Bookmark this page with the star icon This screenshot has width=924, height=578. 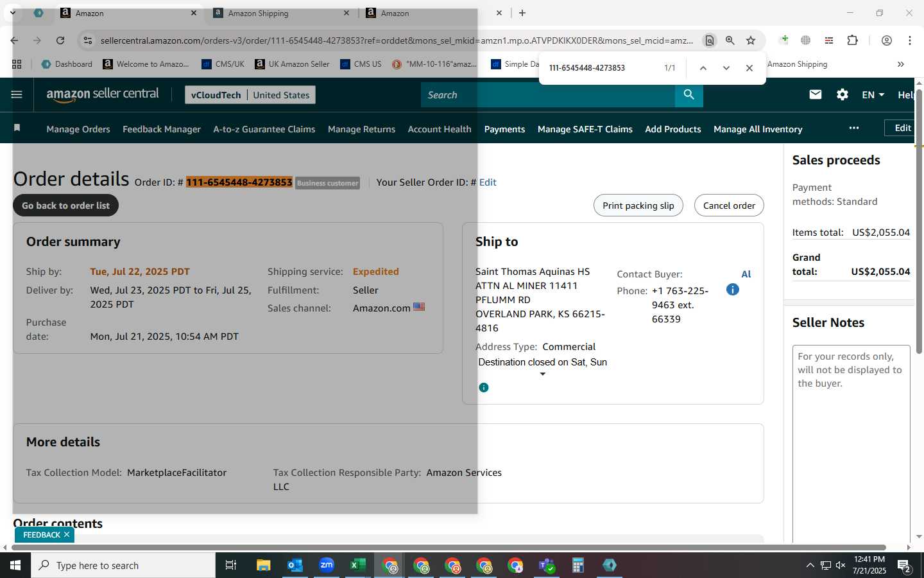751,40
